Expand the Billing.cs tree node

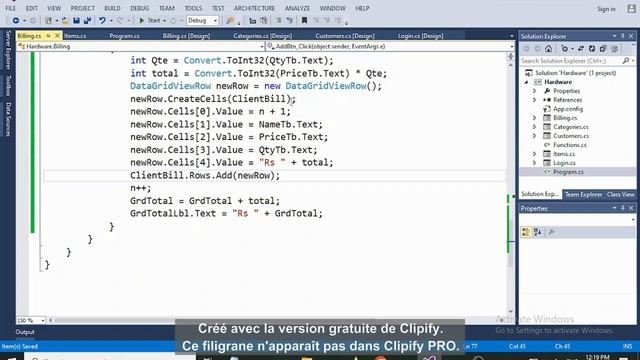(x=535, y=118)
